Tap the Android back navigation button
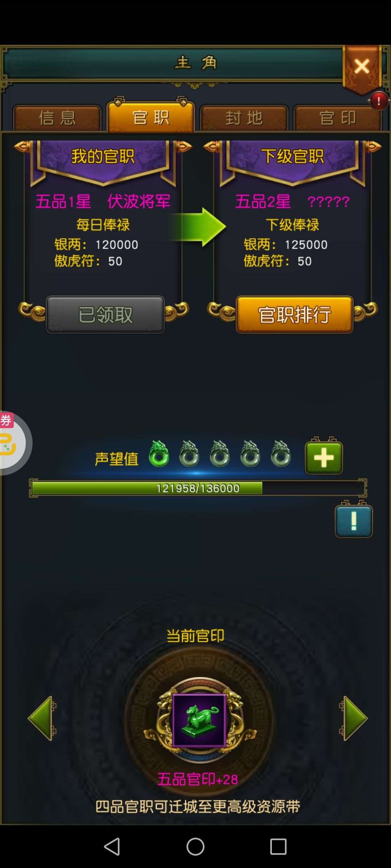Image resolution: width=391 pixels, height=868 pixels. 112,847
